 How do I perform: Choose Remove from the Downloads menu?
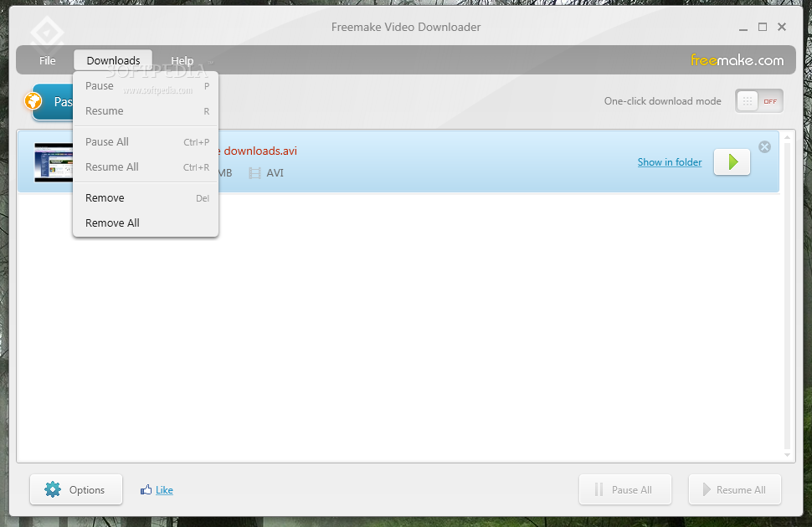pos(146,197)
